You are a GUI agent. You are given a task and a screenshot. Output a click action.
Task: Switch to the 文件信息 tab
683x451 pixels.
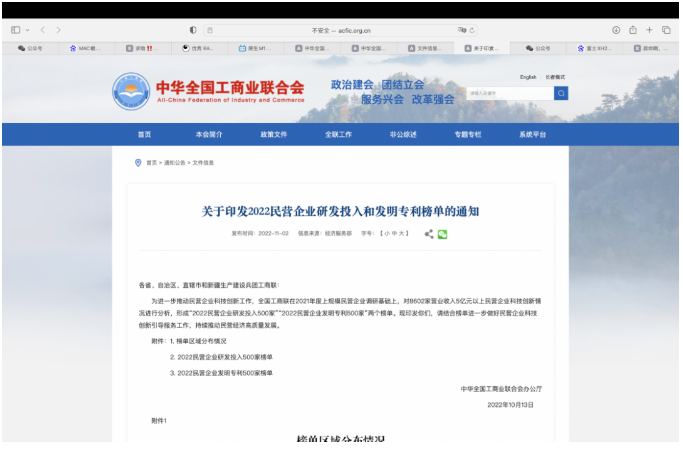click(x=425, y=48)
